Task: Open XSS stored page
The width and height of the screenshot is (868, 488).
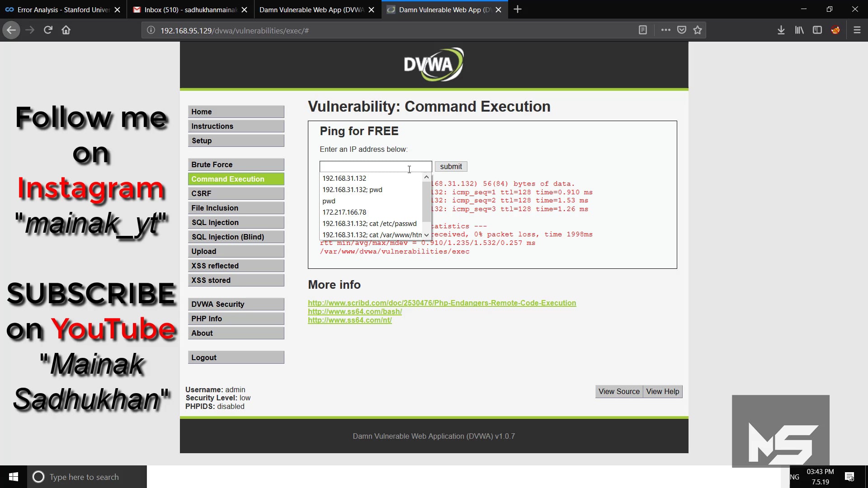Action: point(236,280)
